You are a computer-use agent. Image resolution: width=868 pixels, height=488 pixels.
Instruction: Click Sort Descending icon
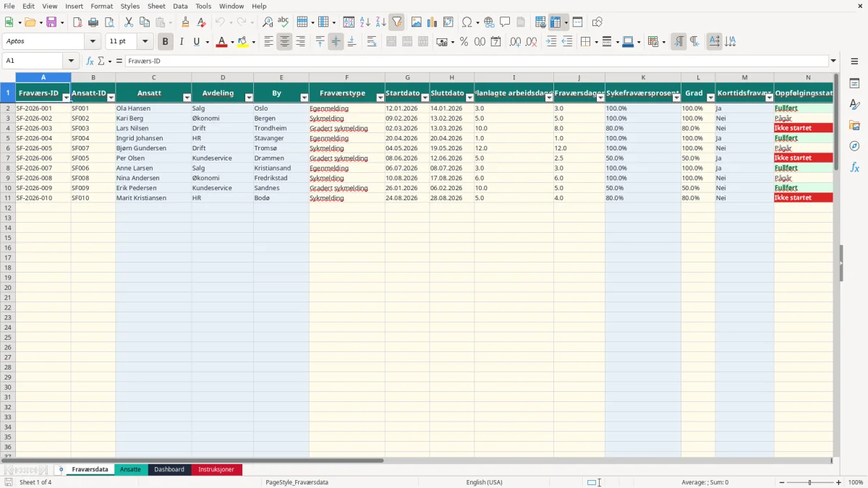(x=380, y=22)
